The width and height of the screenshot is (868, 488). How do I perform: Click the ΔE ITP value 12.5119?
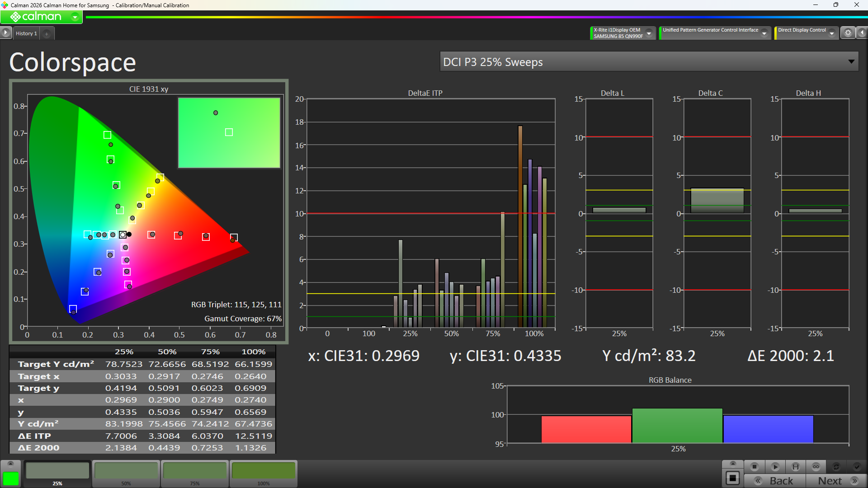pyautogui.click(x=253, y=436)
